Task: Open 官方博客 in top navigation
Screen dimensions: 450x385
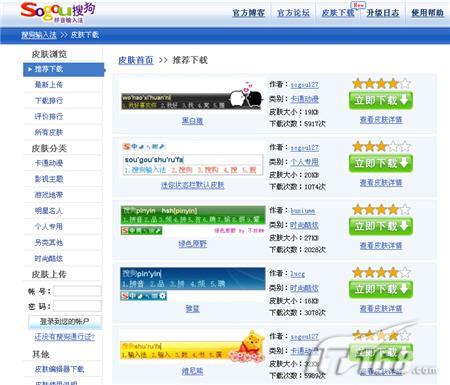Action: tap(248, 13)
